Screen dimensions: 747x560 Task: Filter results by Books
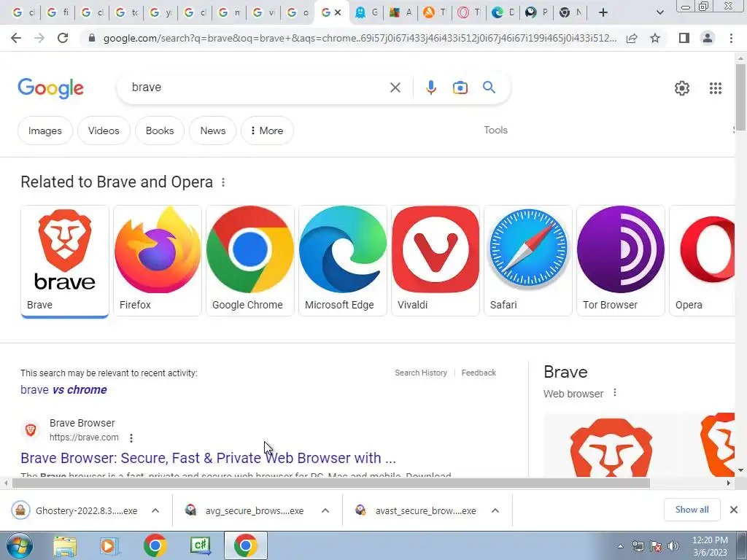coord(160,131)
